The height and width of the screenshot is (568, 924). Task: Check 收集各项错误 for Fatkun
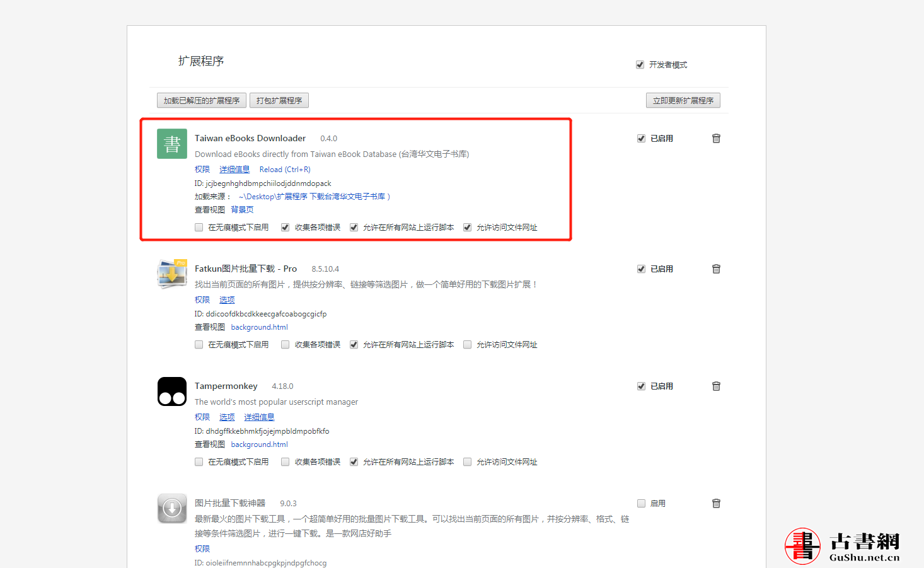(285, 345)
